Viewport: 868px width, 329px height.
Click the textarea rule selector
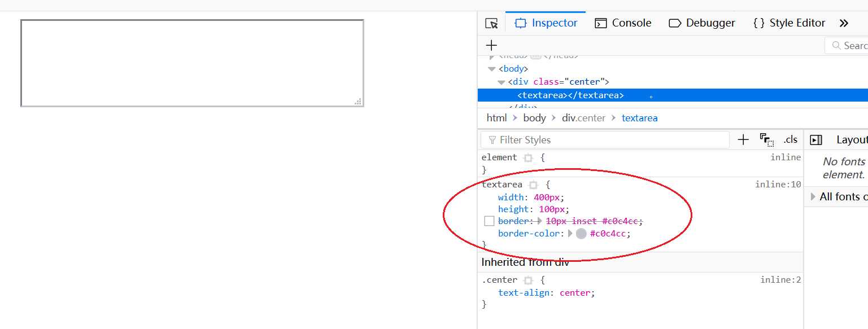(x=502, y=185)
